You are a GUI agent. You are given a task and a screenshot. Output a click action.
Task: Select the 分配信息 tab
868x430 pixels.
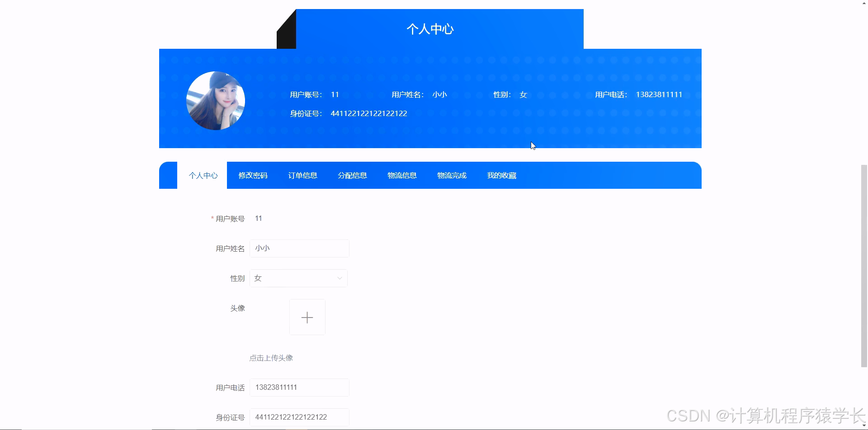click(352, 175)
